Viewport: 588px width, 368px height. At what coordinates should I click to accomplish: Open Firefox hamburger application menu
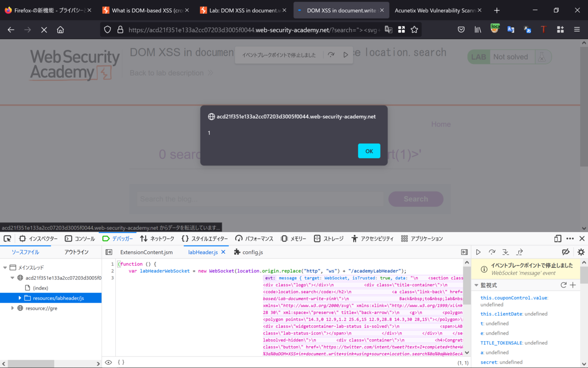pyautogui.click(x=577, y=29)
